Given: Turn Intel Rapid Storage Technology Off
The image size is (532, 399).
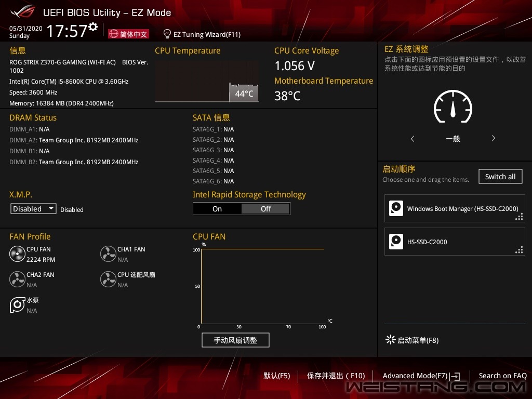Looking at the screenshot, I should (x=265, y=209).
